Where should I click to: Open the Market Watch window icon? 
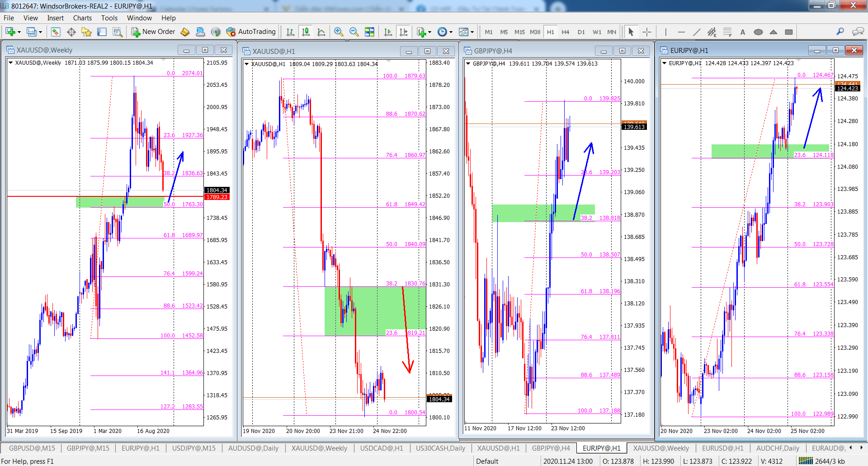[x=56, y=32]
